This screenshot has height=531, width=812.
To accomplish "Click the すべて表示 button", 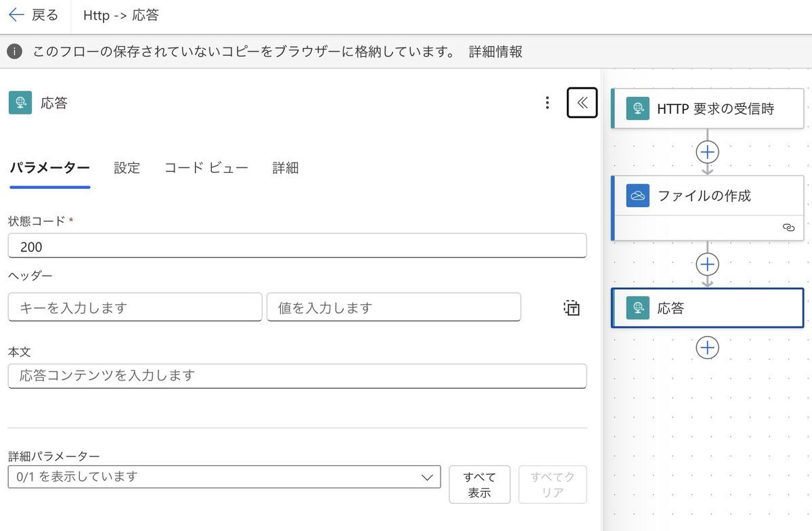I will [x=479, y=485].
